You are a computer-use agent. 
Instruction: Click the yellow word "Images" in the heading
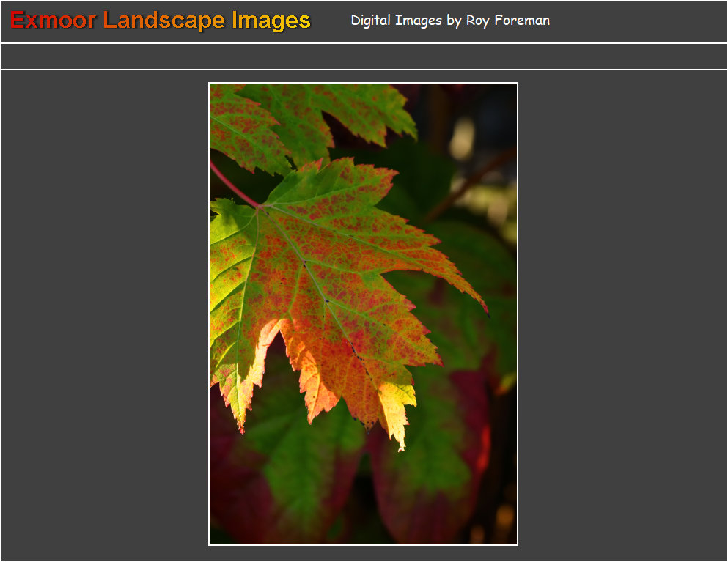coord(271,21)
